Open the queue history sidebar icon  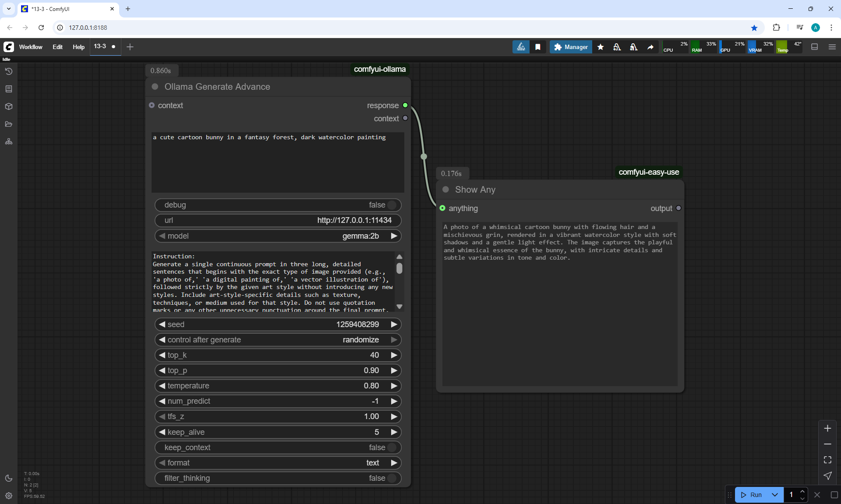pos(9,71)
